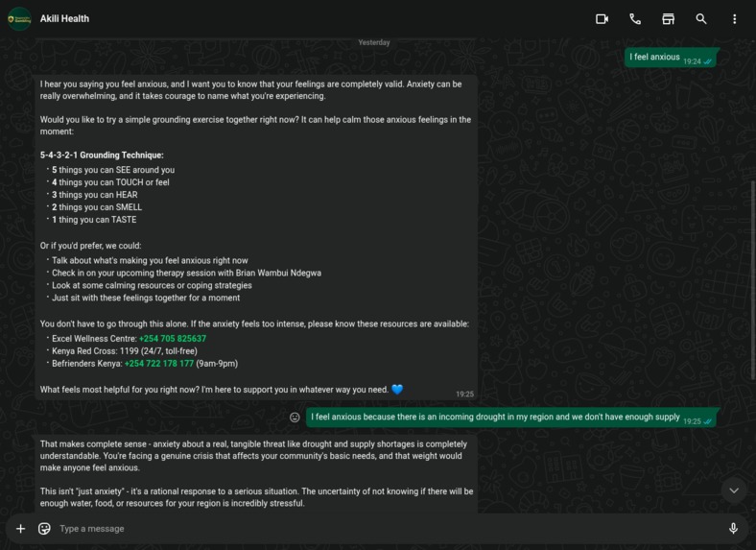Click "1 thing you can TASTE" line
Image resolution: width=756 pixels, height=550 pixels.
click(94, 220)
